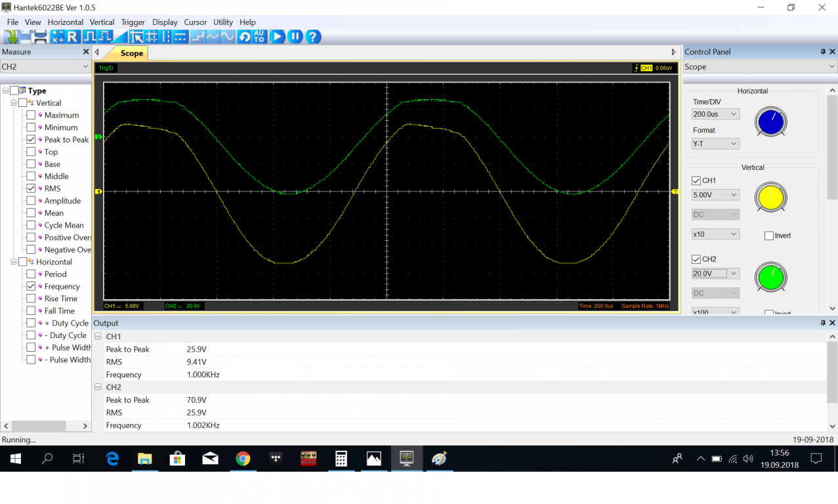
Task: Select the Scope tab
Action: (131, 53)
